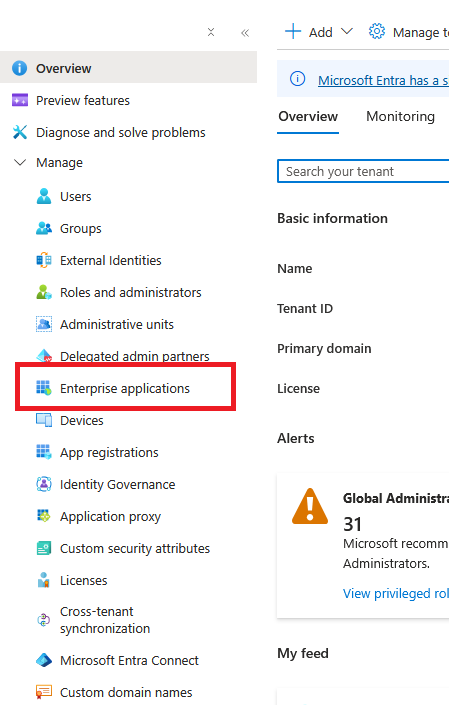The image size is (449, 705).
Task: Click the Custom security attributes icon
Action: [44, 549]
